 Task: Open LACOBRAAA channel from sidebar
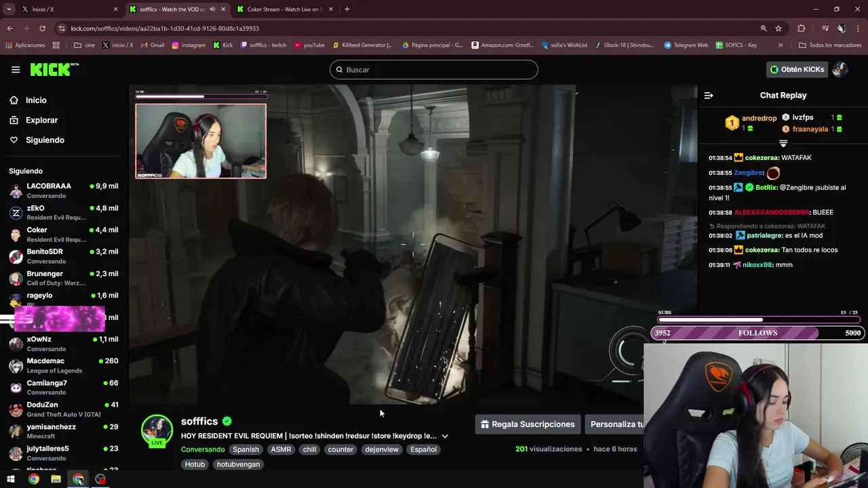click(64, 190)
